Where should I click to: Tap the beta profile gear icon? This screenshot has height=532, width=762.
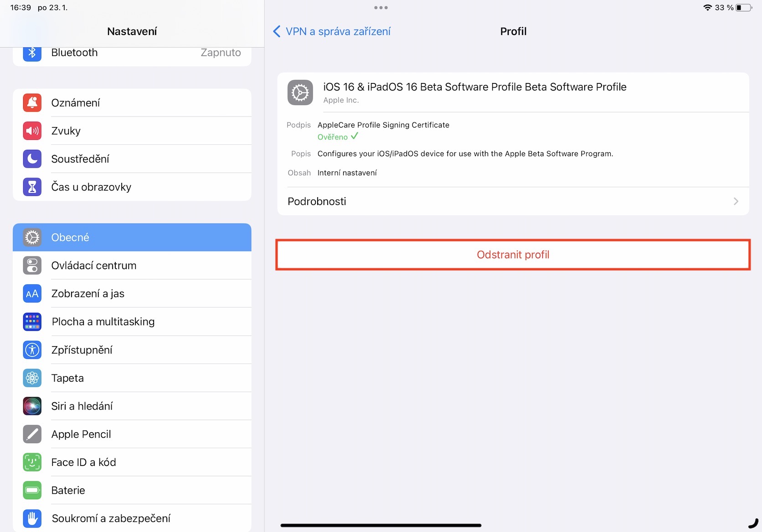(x=300, y=92)
